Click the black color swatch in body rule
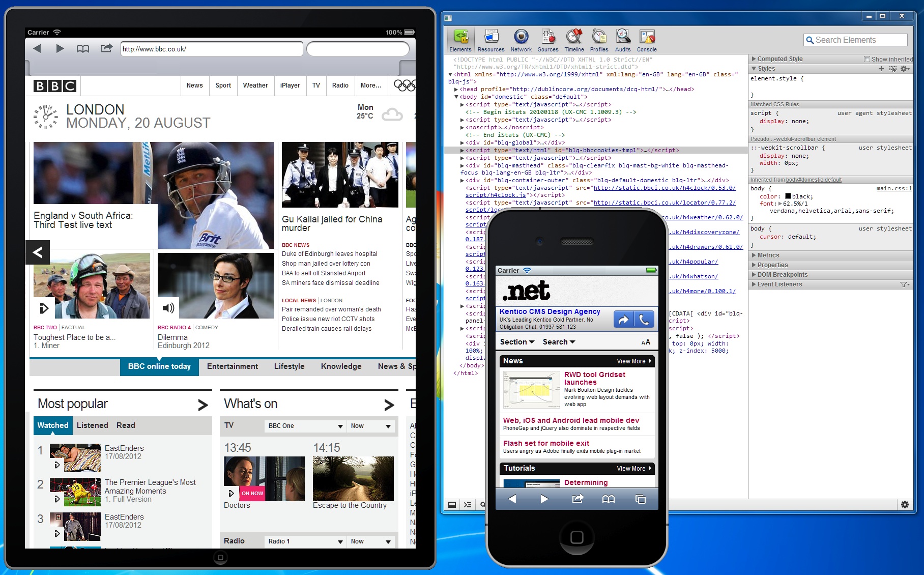The width and height of the screenshot is (924, 575). [788, 196]
